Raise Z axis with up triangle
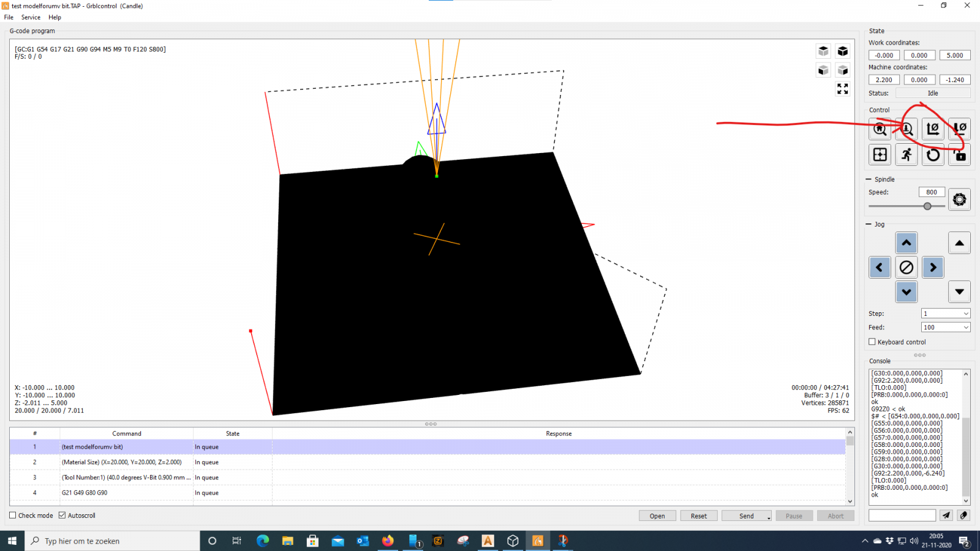This screenshot has height=551, width=980. (x=959, y=243)
